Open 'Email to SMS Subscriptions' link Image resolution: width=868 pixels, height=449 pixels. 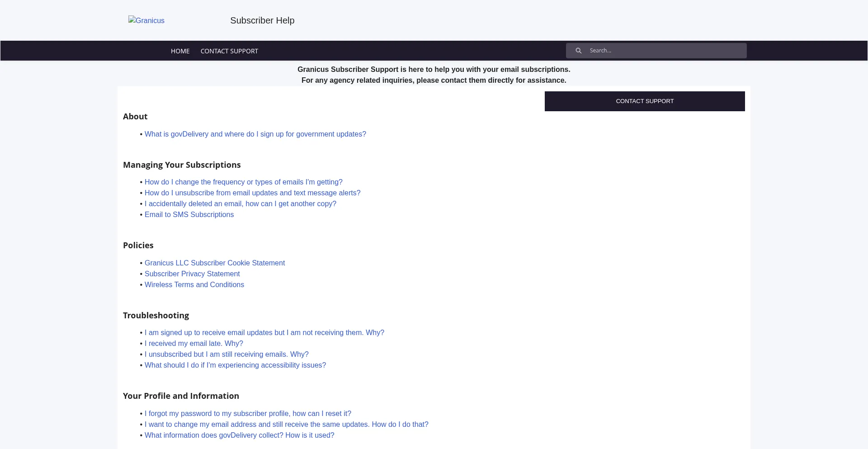tap(189, 215)
